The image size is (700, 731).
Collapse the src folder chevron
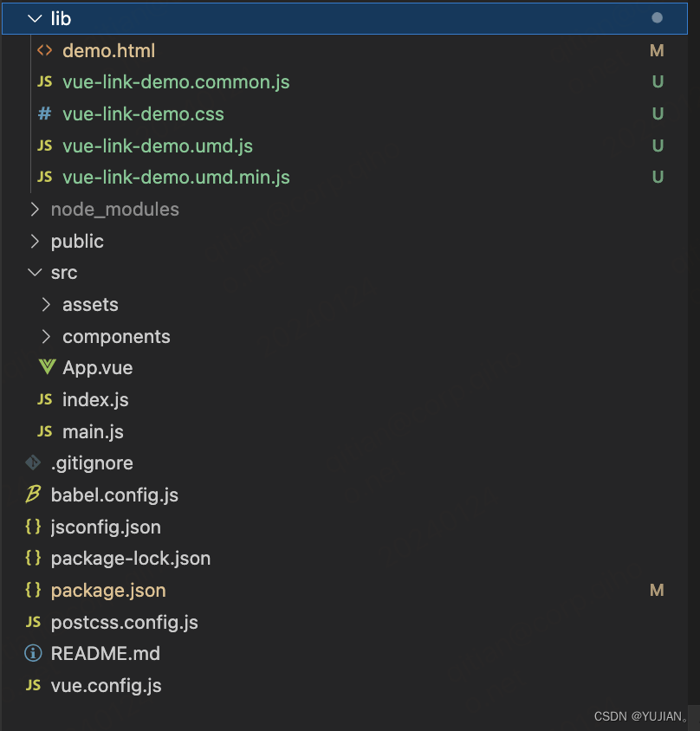click(x=35, y=273)
